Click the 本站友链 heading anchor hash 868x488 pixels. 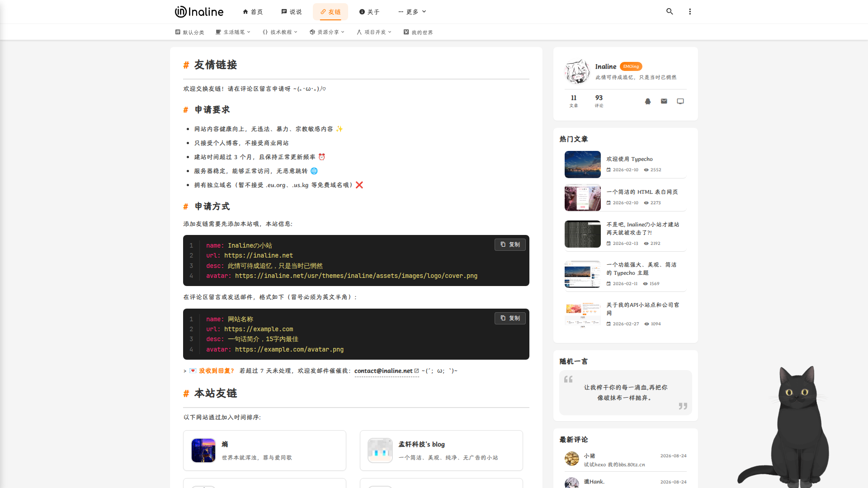186,394
